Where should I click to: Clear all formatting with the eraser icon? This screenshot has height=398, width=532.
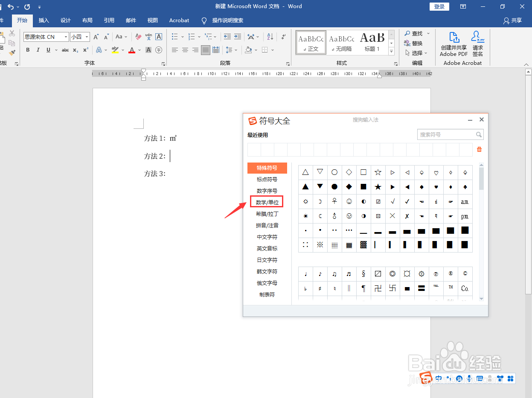[x=138, y=37]
